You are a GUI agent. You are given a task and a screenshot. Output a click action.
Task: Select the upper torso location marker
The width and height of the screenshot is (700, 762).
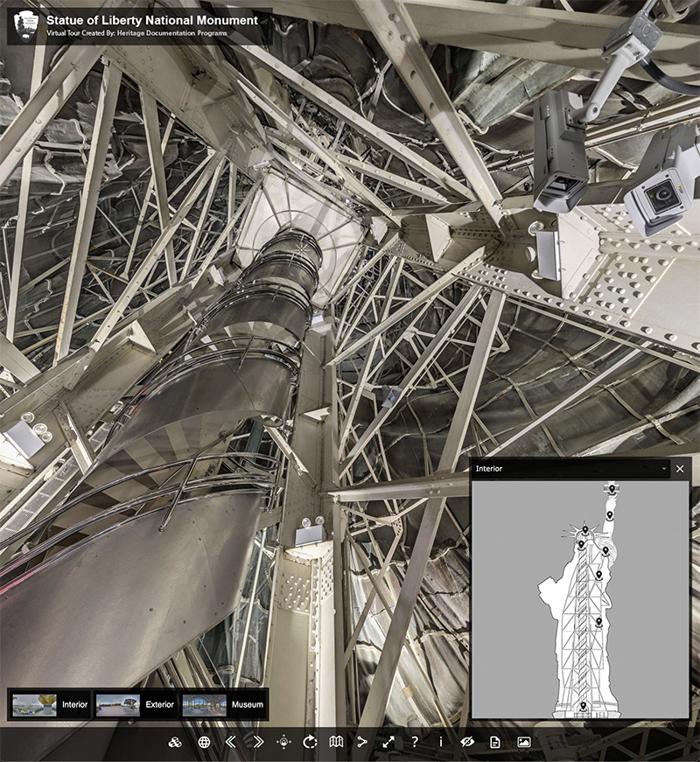point(599,575)
